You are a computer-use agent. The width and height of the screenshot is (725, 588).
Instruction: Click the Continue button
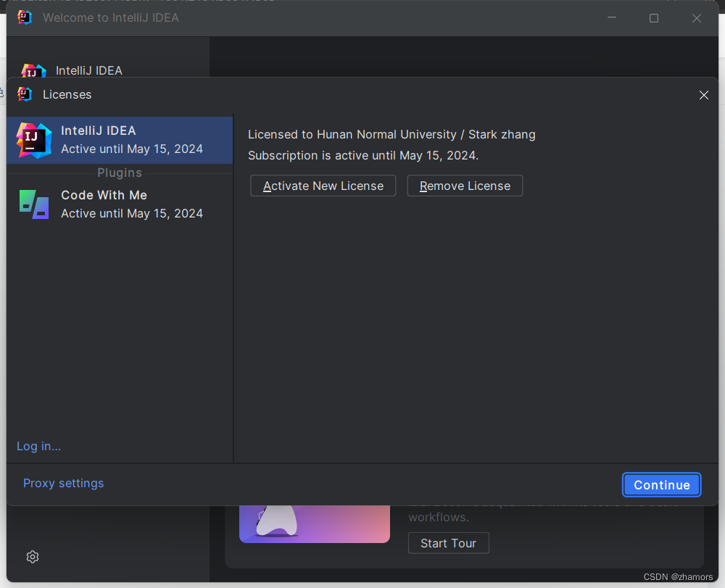(662, 485)
